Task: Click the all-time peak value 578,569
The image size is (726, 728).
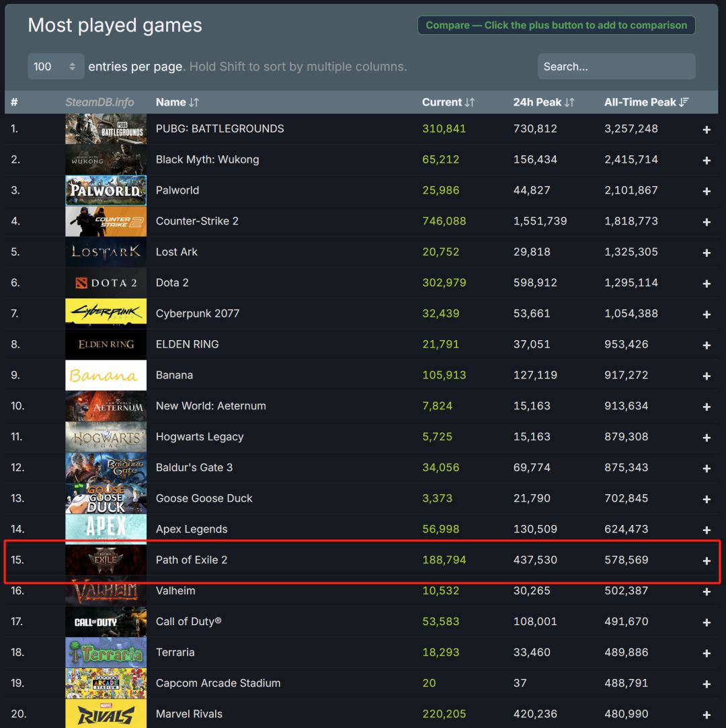Action: coord(626,560)
